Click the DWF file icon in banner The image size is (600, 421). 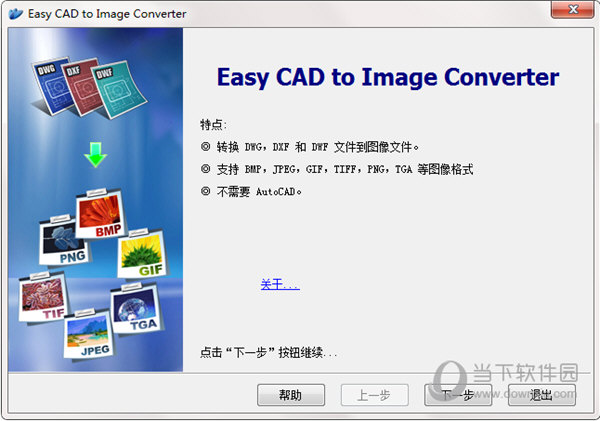(x=119, y=90)
